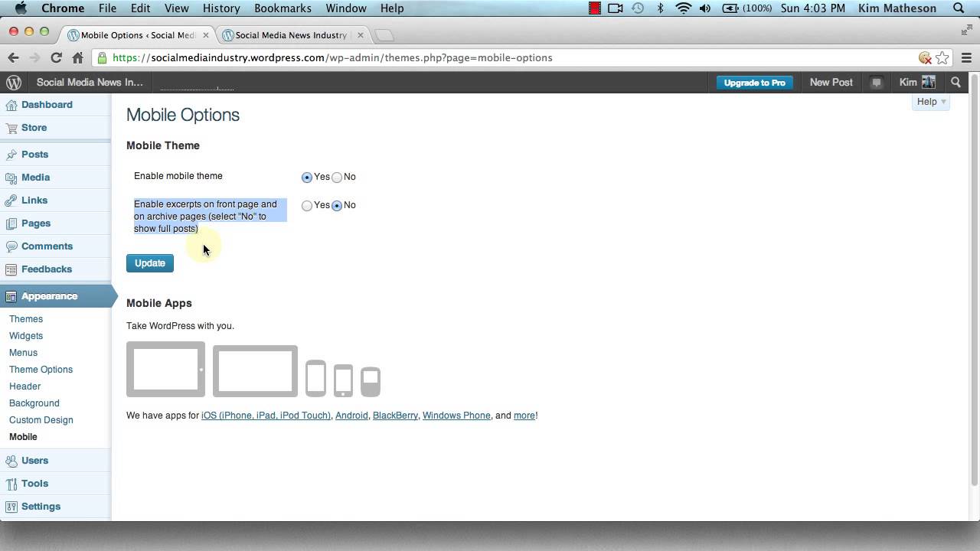The width and height of the screenshot is (980, 551).
Task: Click Upgrade to Pro button
Action: (754, 83)
